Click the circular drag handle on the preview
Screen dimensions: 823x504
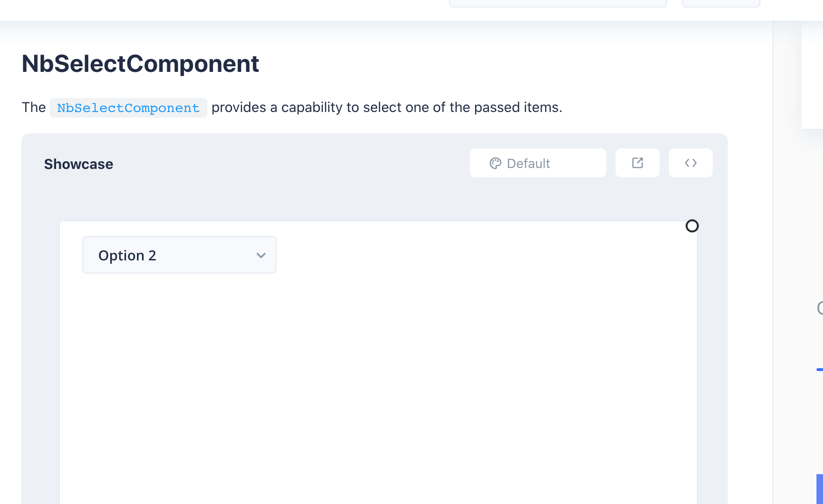(693, 226)
